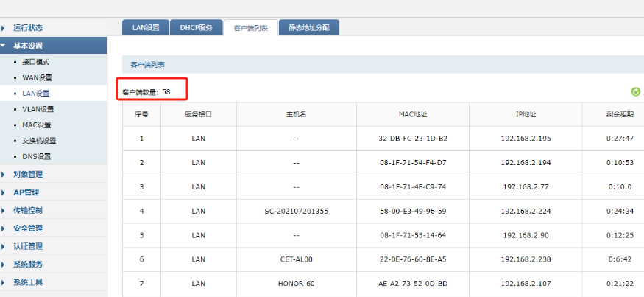Open MAC设置 sidebar item

click(37, 125)
